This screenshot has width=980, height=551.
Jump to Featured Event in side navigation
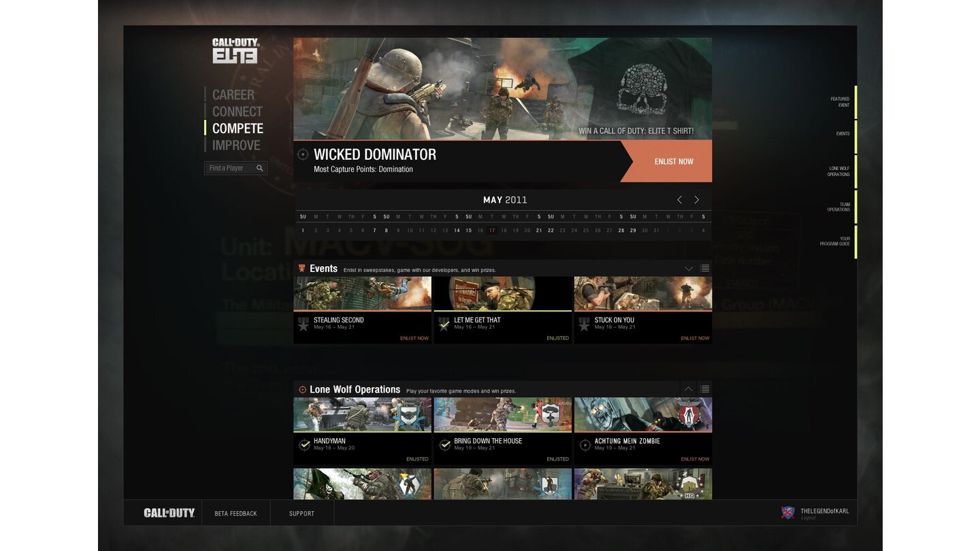pyautogui.click(x=840, y=102)
